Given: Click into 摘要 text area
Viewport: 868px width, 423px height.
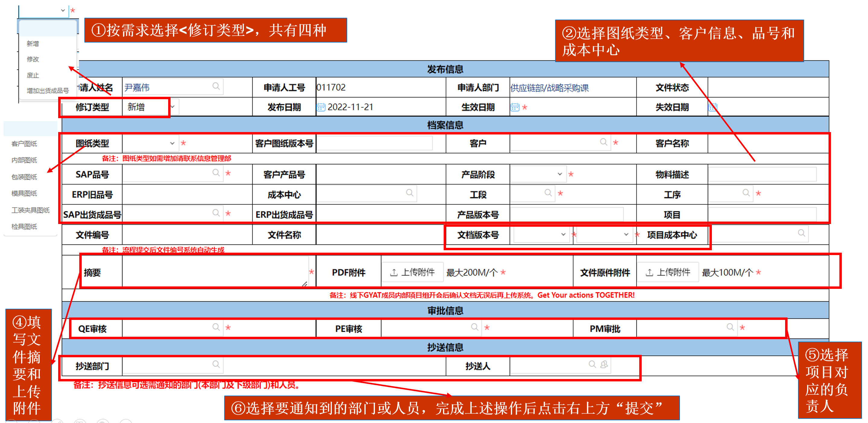Looking at the screenshot, I should click(x=216, y=272).
